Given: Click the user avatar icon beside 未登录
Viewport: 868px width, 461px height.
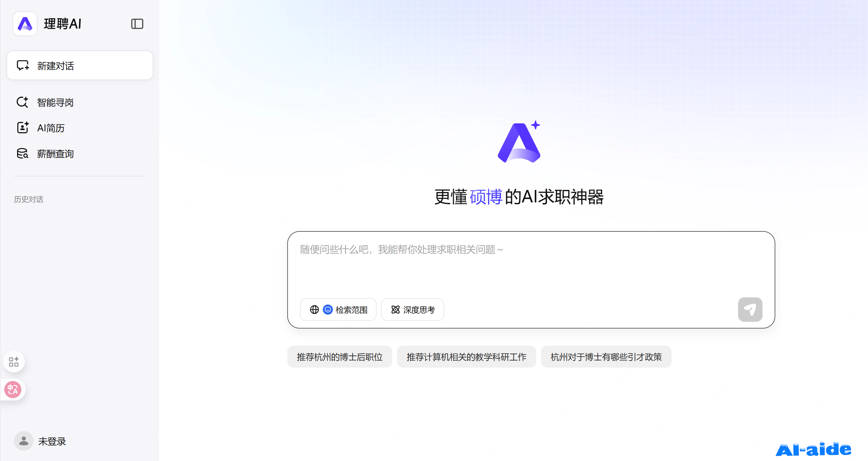Looking at the screenshot, I should tap(23, 441).
